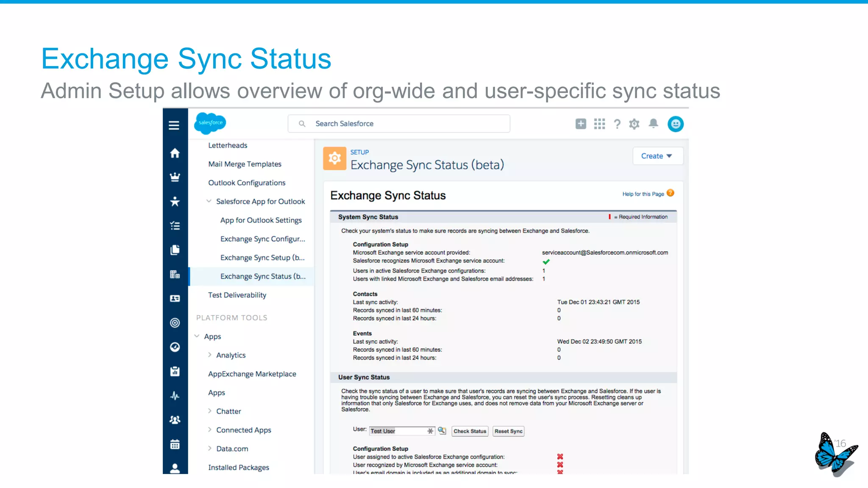Open the target circle icon in sidebar

(x=175, y=323)
